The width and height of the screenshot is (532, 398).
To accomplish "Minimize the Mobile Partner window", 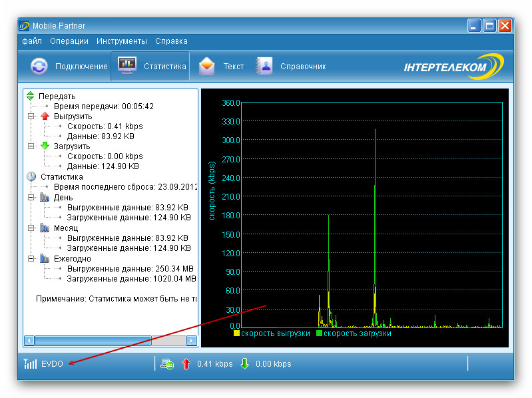I will [x=474, y=26].
